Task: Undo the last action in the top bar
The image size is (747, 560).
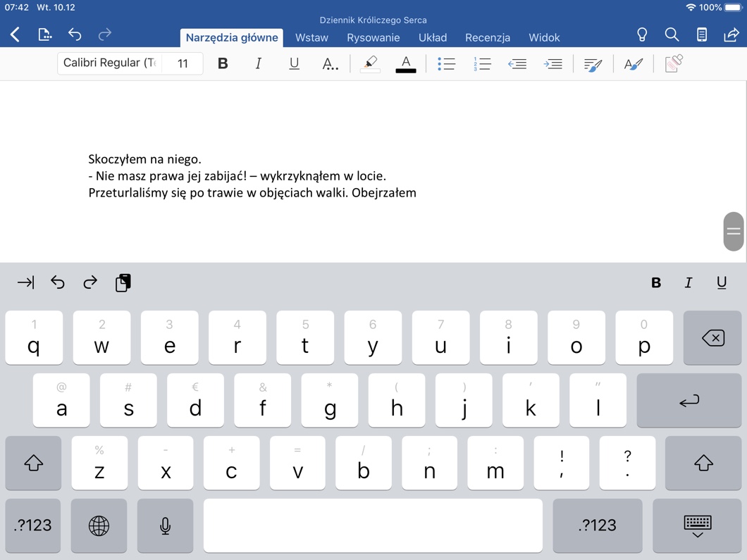Action: click(75, 35)
